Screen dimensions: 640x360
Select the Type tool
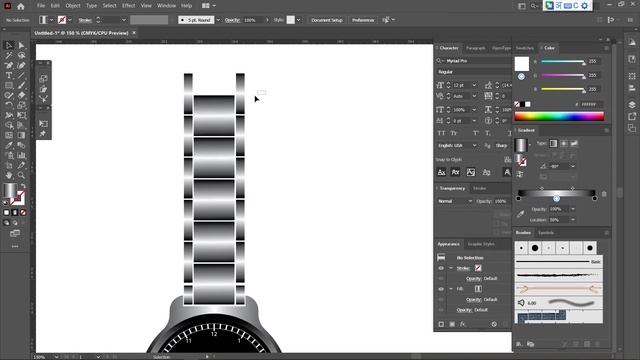[9, 76]
